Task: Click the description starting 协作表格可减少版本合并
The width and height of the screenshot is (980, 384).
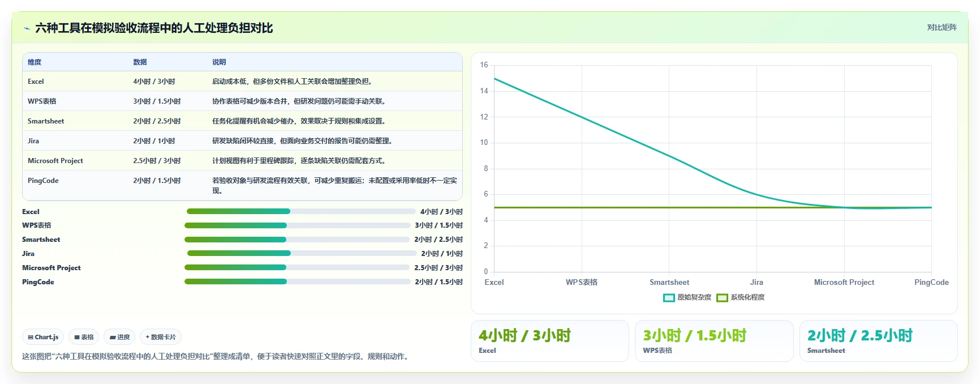Action: (x=299, y=101)
